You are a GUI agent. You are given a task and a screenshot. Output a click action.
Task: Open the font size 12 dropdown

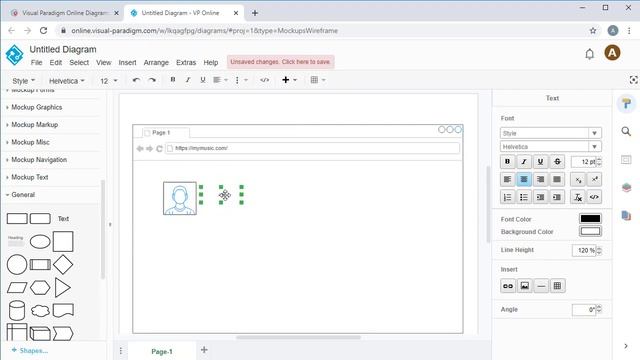(x=109, y=81)
